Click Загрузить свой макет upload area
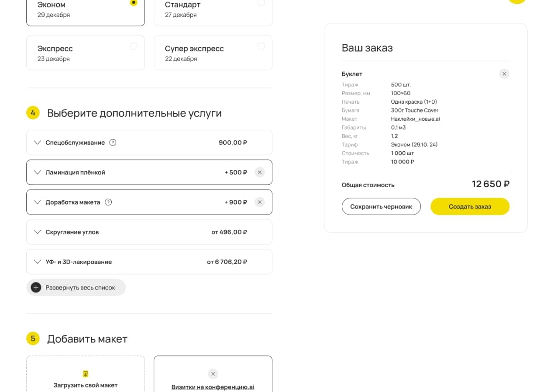 (x=85, y=380)
